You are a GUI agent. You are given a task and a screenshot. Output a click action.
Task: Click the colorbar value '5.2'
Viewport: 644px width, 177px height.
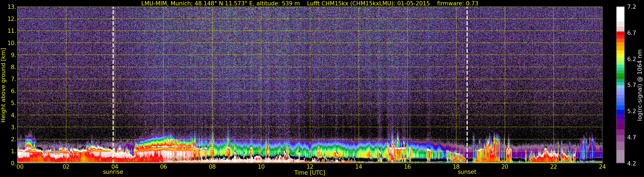[x=632, y=111]
